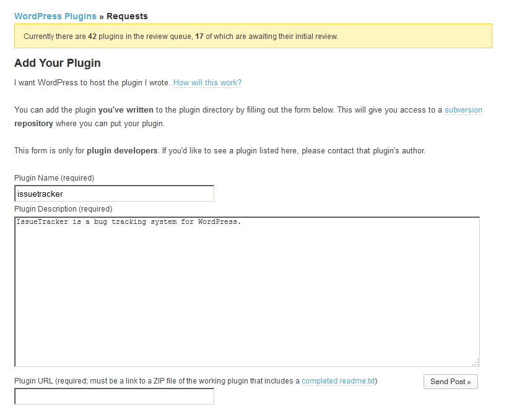509x420 pixels.
Task: Click the description box resize grip
Action: [475, 362]
